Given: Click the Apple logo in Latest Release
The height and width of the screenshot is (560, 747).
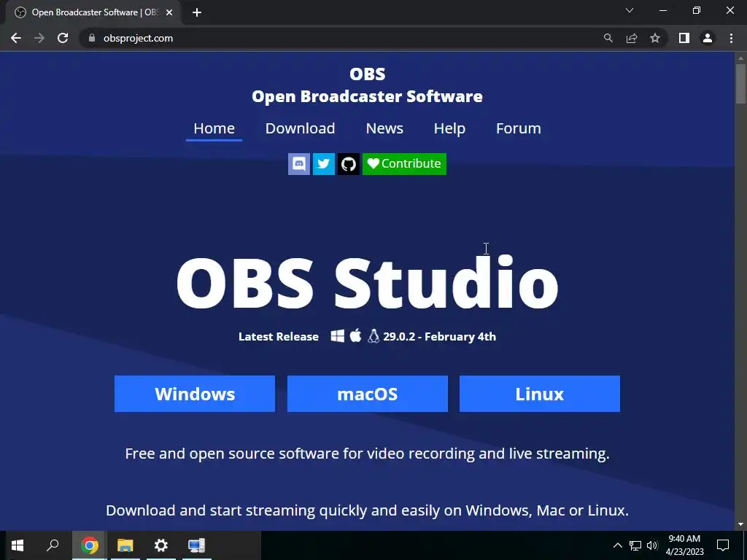Looking at the screenshot, I should (356, 335).
